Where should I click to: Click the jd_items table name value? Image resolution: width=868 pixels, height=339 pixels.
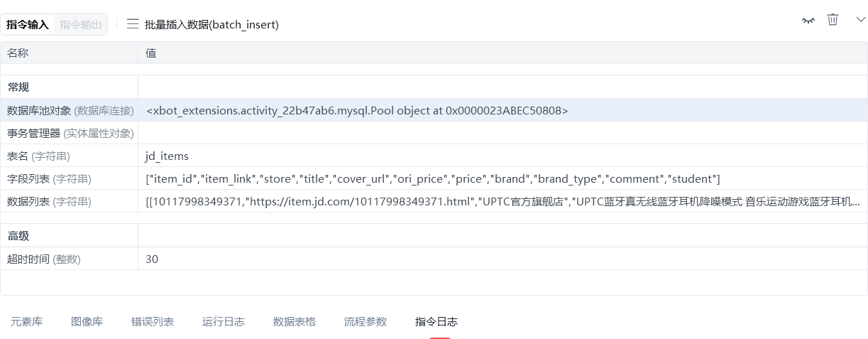pos(167,156)
